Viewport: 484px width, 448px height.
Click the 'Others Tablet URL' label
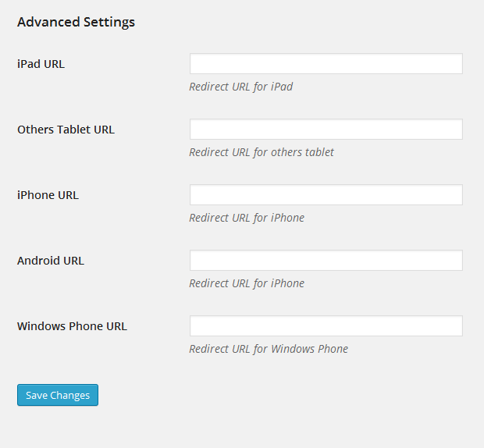(66, 130)
